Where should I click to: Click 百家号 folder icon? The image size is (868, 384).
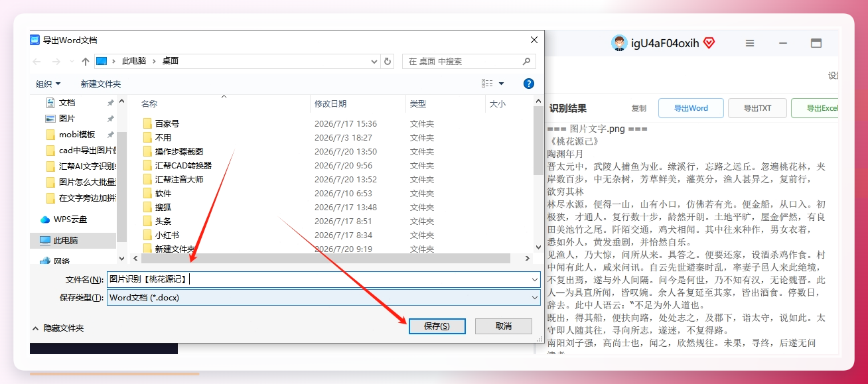point(148,124)
